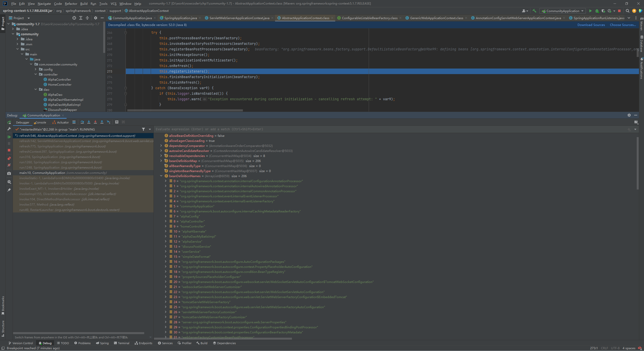Open the ConfigurableListableBeanFactory.class tab
644x351 pixels.
[369, 18]
